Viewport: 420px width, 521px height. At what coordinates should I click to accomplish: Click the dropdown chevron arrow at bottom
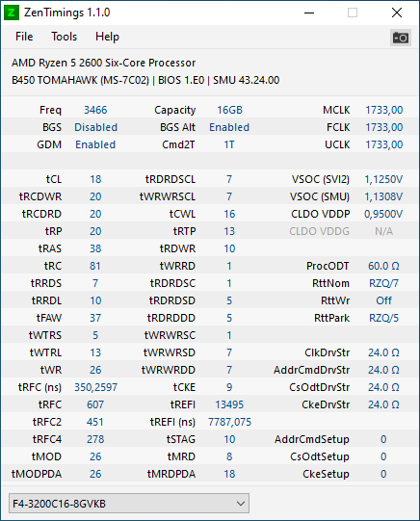[241, 504]
